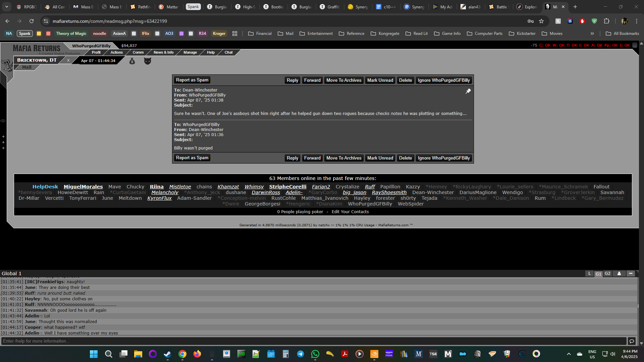Open File Explorer from taskbar
Image resolution: width=644 pixels, height=362 pixels.
coord(138,354)
